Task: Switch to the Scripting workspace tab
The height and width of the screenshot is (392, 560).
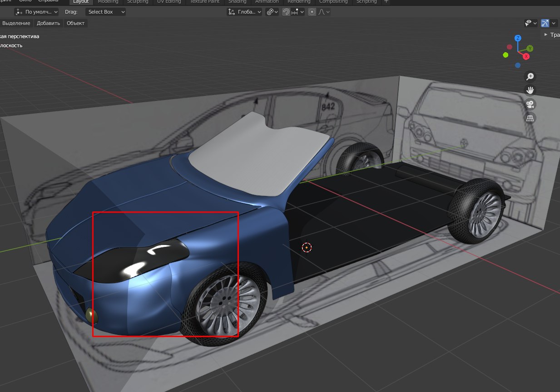Action: 366,2
